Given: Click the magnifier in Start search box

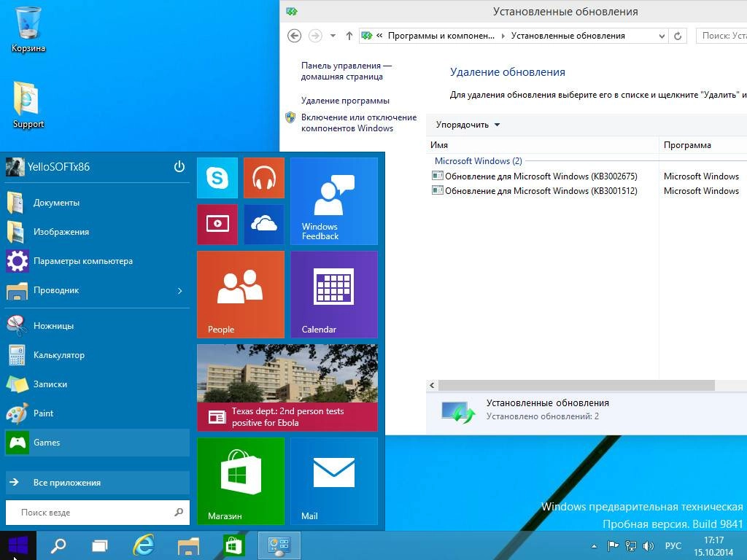Looking at the screenshot, I should [179, 513].
